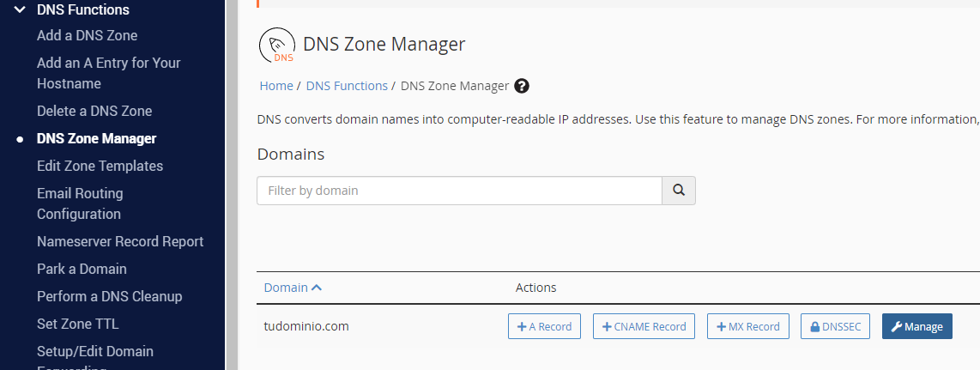Go to Home breadcrumb link
The height and width of the screenshot is (370, 980).
[x=276, y=86]
